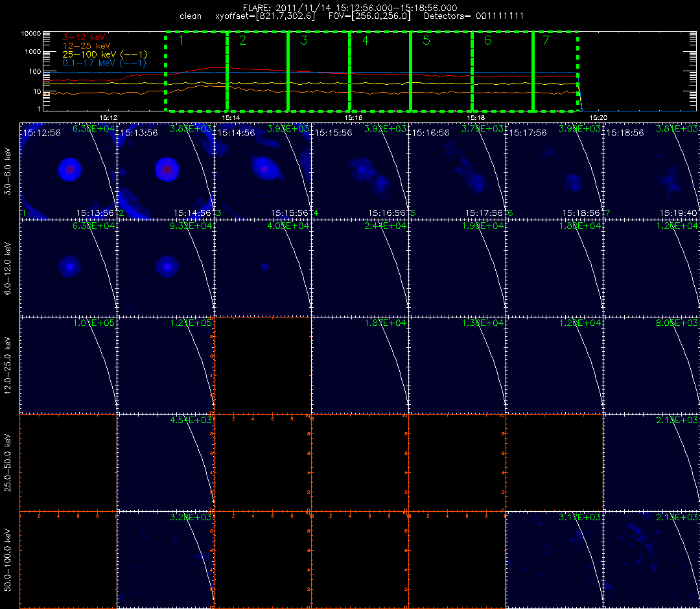Viewport: 700px width, 609px height.
Task: Click interval marker 1 in the light curve
Action: (181, 41)
